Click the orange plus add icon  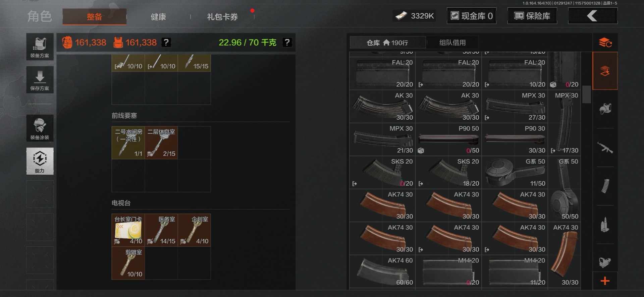[605, 281]
